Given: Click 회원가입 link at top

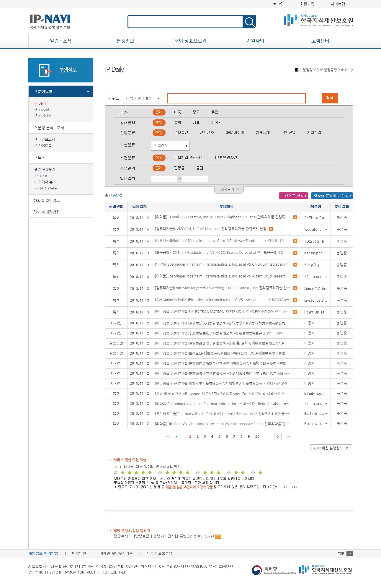Looking at the screenshot, I should coord(307,4).
